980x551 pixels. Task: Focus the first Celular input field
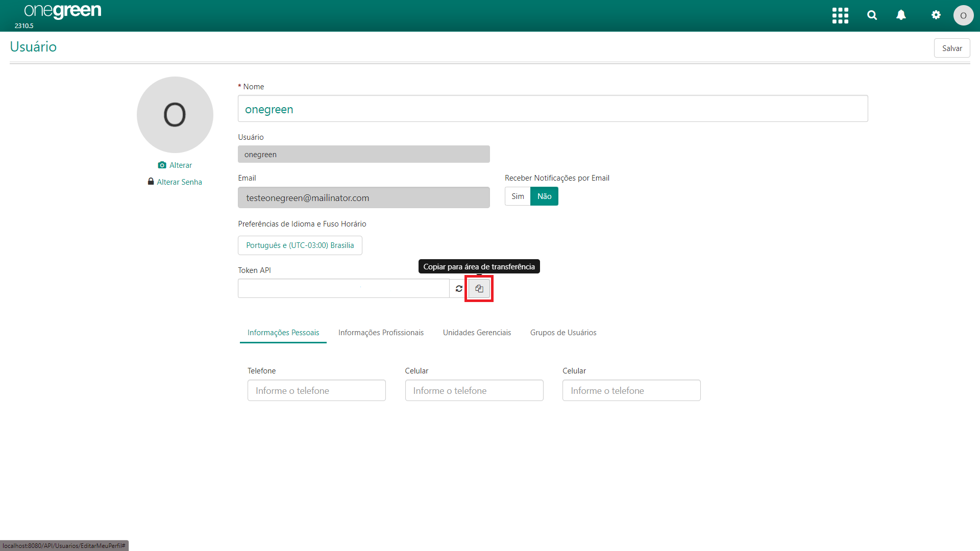point(474,390)
